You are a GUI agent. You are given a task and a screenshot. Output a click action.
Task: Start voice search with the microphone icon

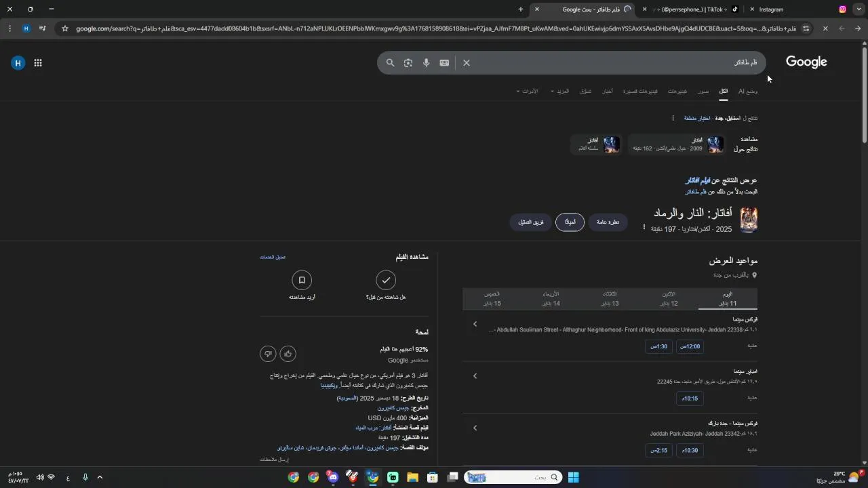[427, 63]
